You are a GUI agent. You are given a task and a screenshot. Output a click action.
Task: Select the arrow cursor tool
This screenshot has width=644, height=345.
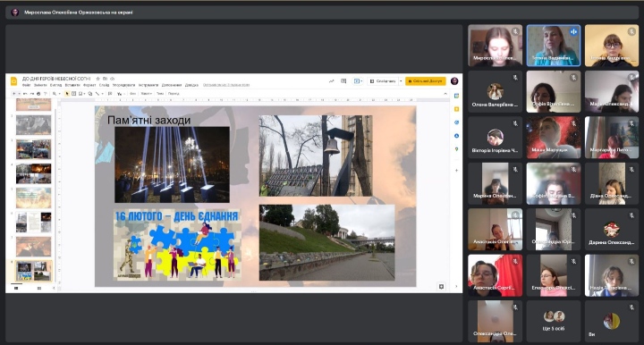point(67,94)
